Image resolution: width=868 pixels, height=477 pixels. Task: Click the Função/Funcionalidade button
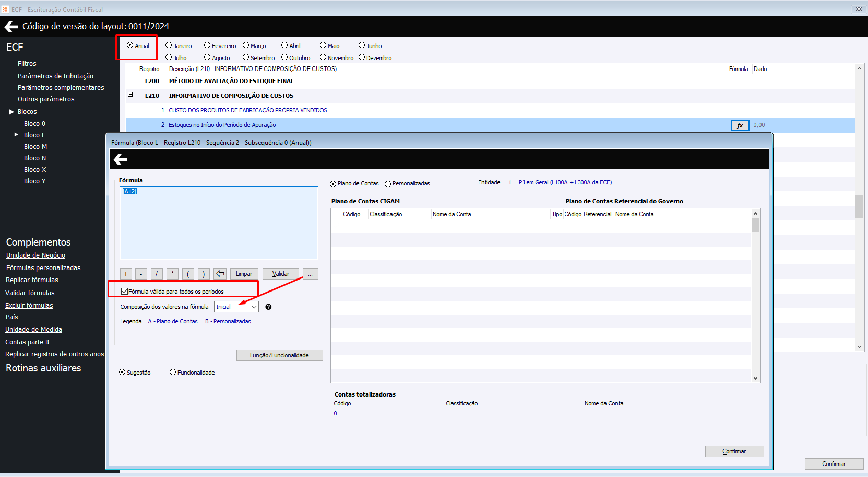[279, 355]
